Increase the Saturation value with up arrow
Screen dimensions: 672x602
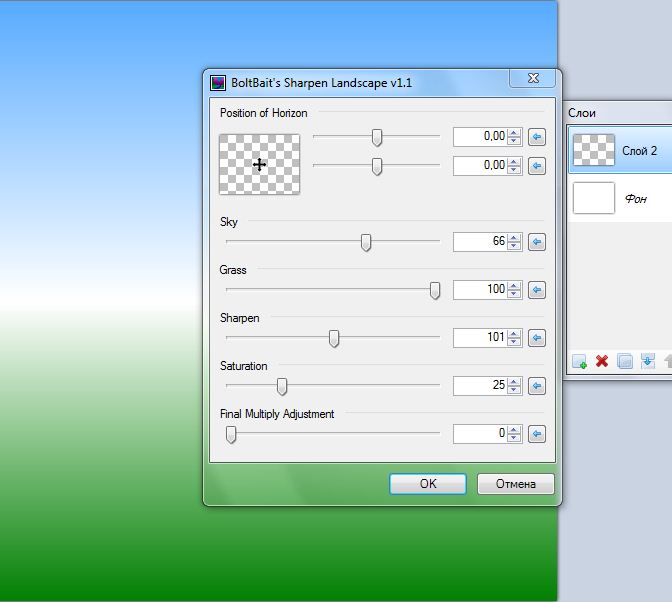pos(514,382)
